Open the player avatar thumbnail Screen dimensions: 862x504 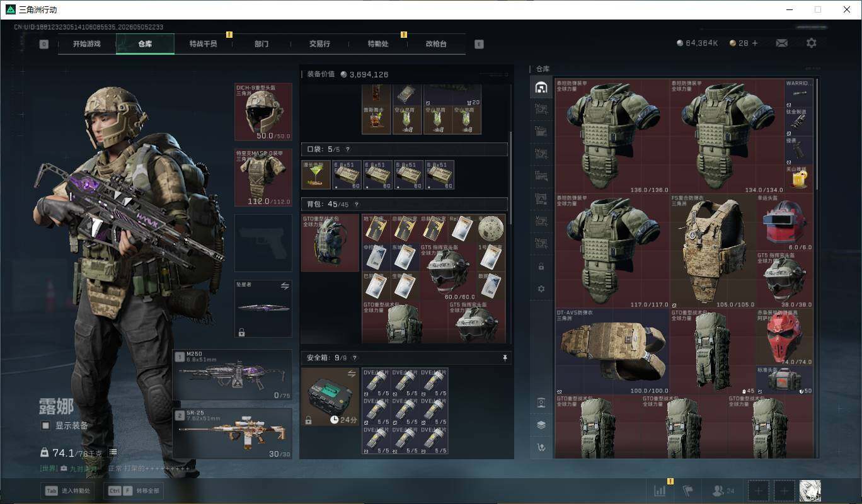tap(810, 490)
